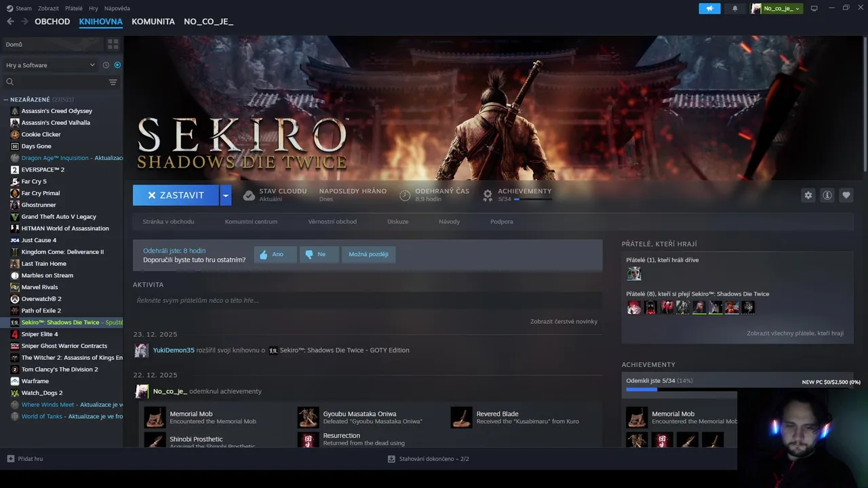Click the achievements gear icon in header
Screen dimensions: 868x488
pyautogui.click(x=488, y=195)
